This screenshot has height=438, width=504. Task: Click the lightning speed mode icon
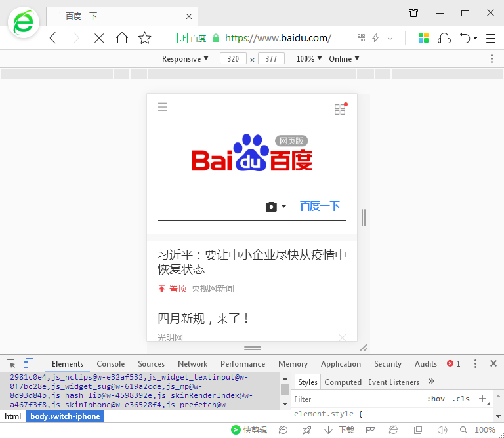coord(375,38)
